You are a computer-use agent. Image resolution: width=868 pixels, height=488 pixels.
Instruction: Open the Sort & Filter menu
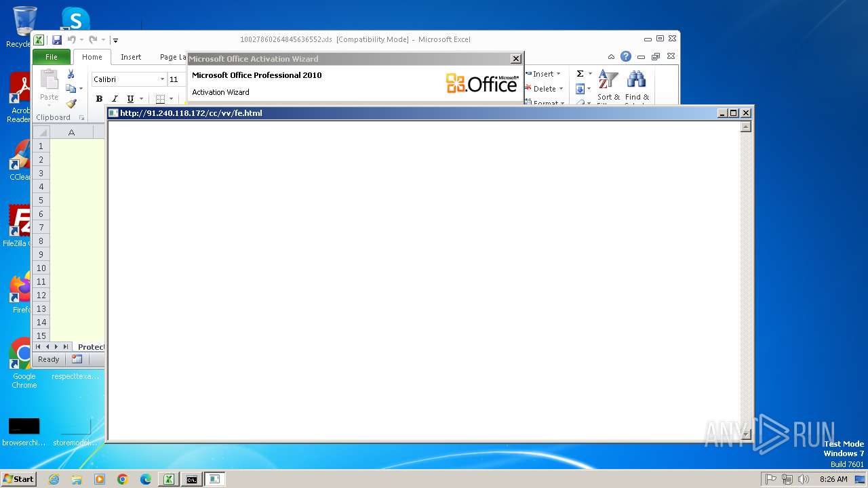click(608, 87)
